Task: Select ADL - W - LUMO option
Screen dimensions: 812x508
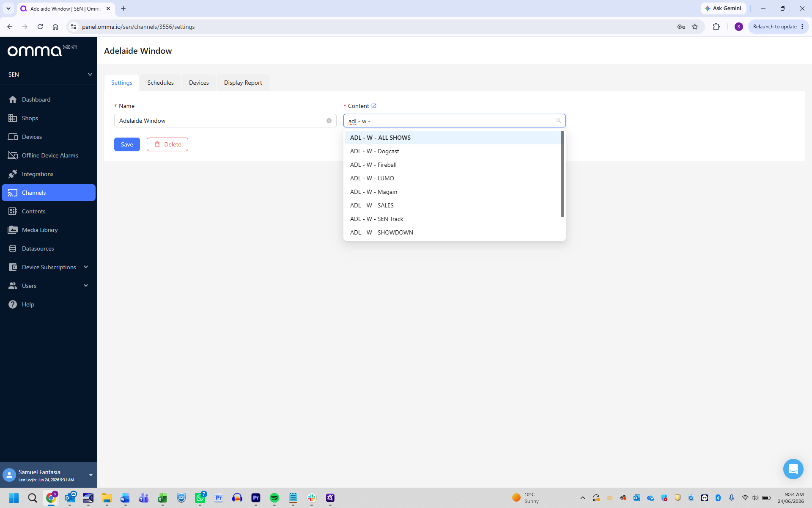Action: [453, 178]
